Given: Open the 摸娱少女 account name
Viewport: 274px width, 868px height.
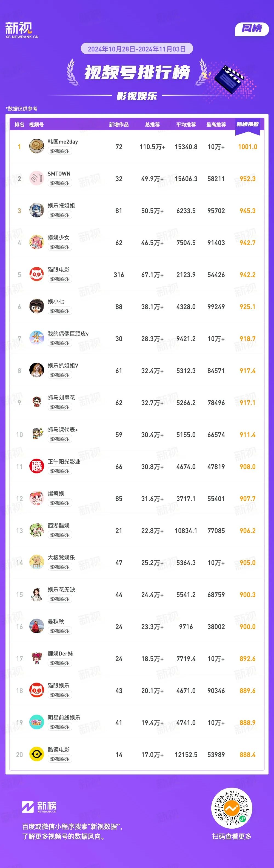Looking at the screenshot, I should tap(58, 238).
